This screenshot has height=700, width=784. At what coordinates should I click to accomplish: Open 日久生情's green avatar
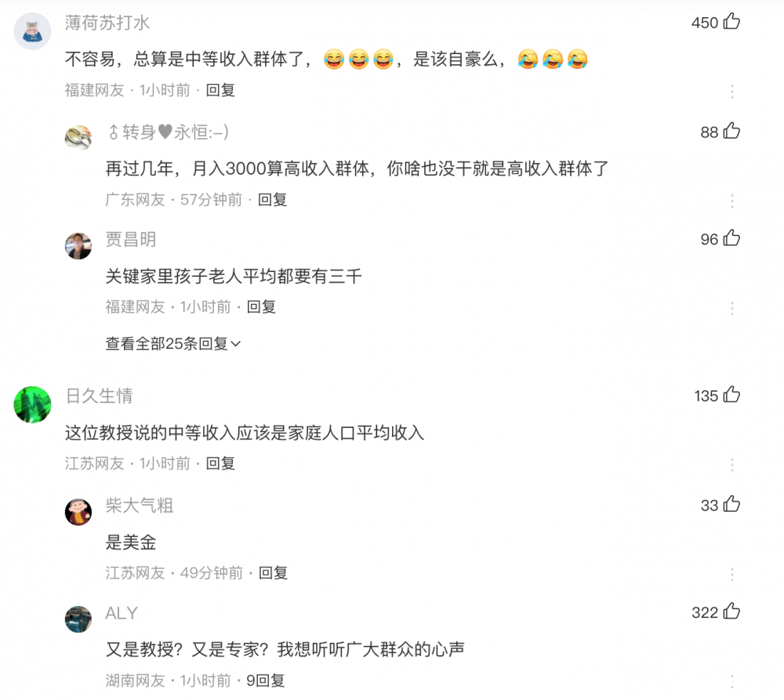point(32,404)
